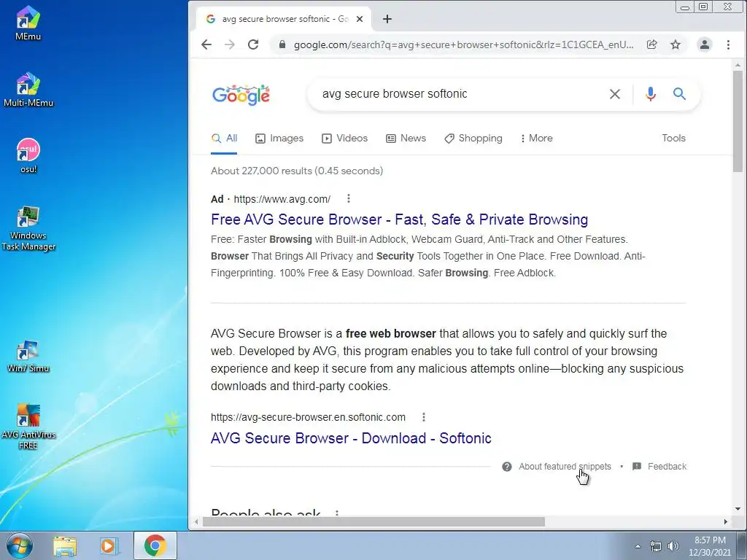Open the Tools search options
747x560 pixels.
[673, 138]
